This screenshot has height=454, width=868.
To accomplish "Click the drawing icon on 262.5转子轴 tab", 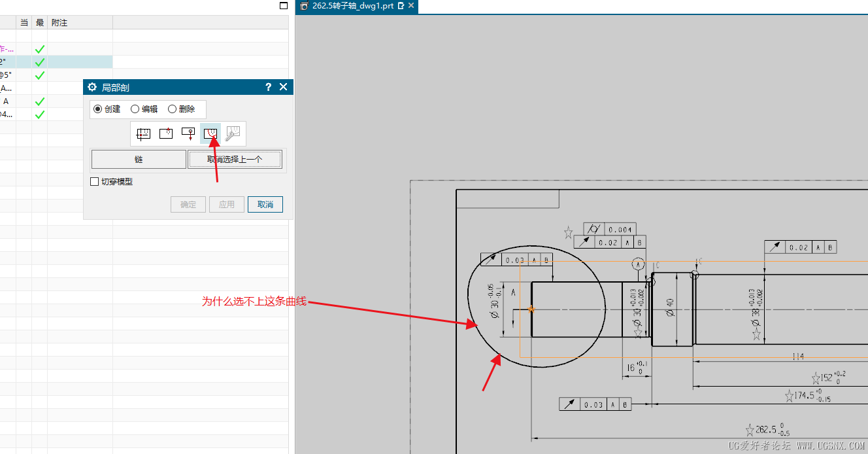I will coord(304,6).
